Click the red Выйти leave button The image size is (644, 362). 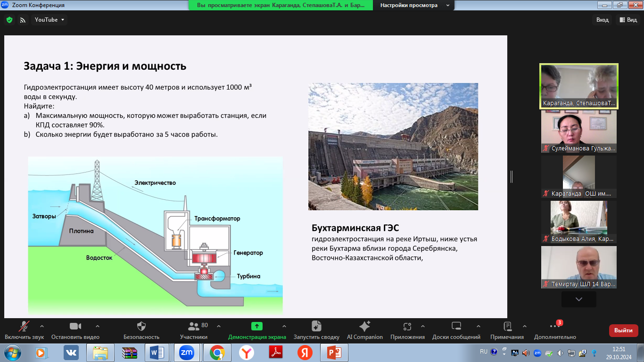623,330
